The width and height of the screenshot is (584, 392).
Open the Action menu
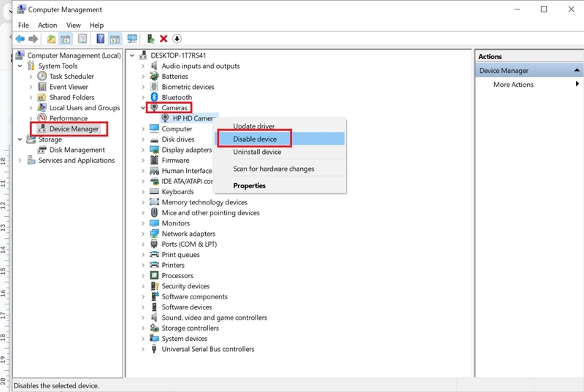coord(47,25)
